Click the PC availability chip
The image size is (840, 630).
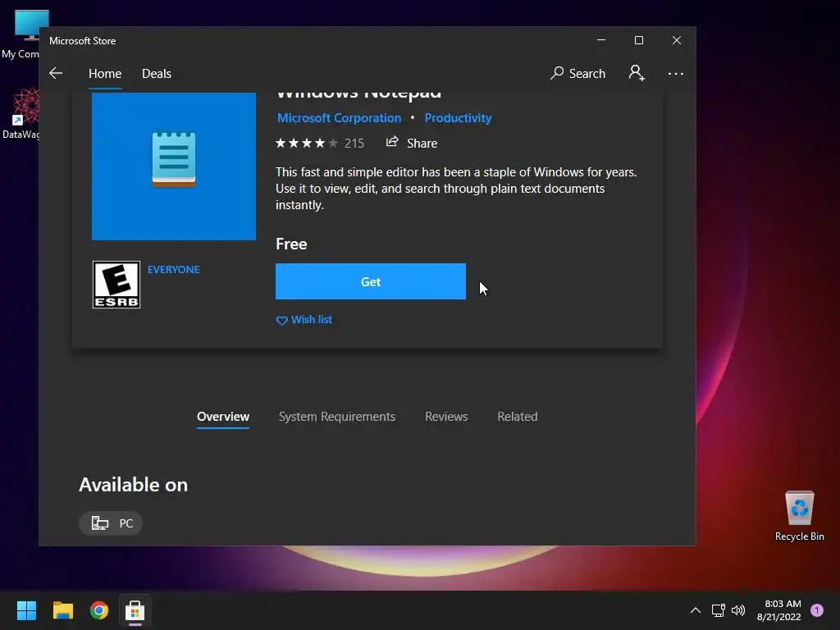coord(111,523)
